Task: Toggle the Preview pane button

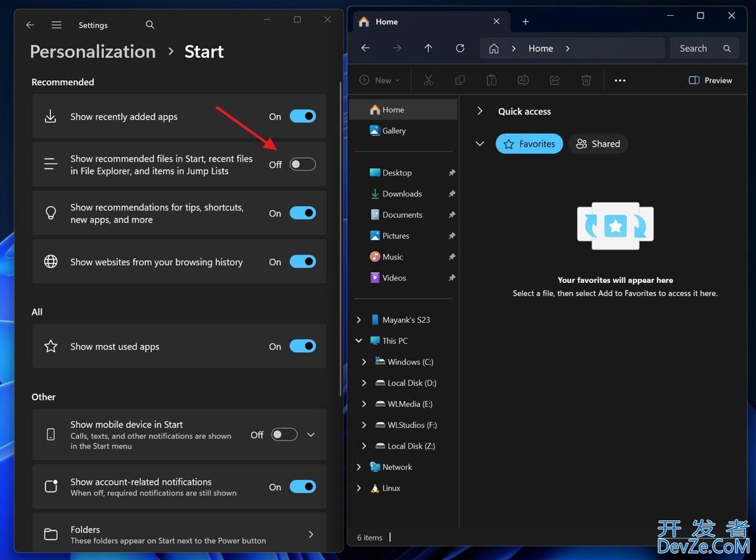Action: [x=710, y=80]
